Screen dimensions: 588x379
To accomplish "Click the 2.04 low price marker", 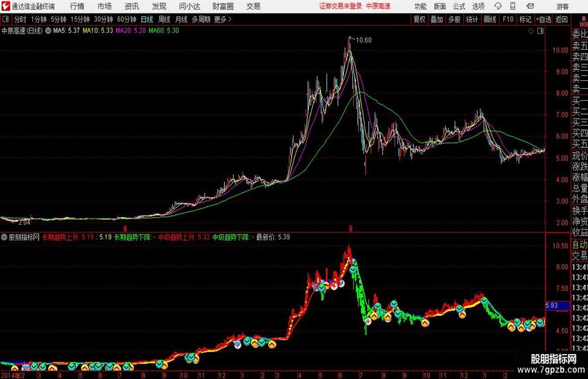I will point(24,222).
